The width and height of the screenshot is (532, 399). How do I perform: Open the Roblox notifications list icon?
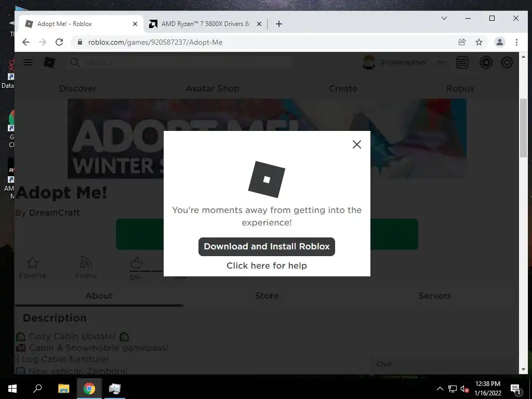[x=462, y=62]
